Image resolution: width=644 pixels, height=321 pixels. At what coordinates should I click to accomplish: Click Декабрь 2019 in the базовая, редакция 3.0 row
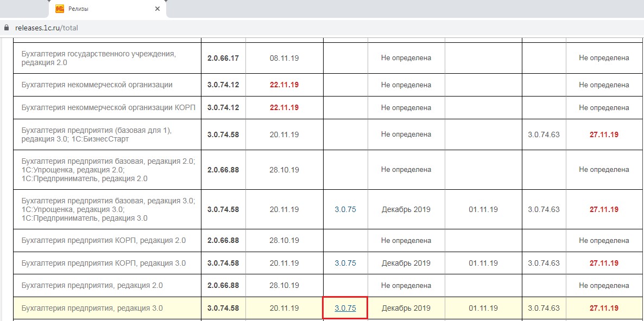(x=406, y=209)
